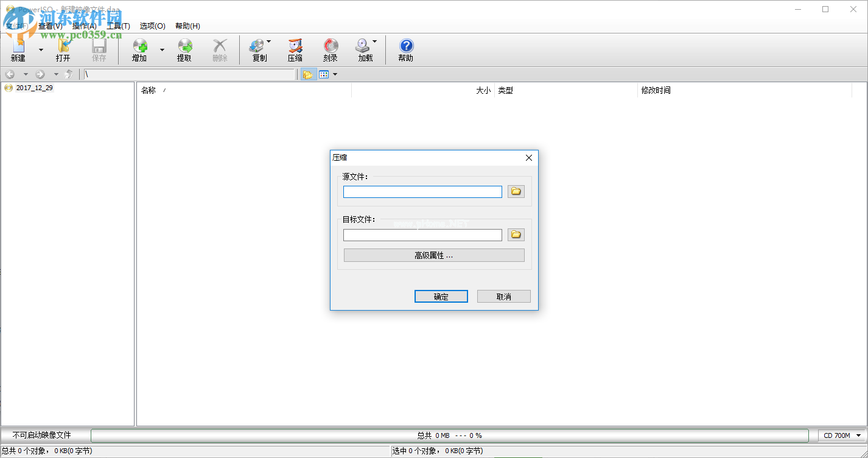
Task: Toggle the folder tree view button
Action: tap(308, 74)
